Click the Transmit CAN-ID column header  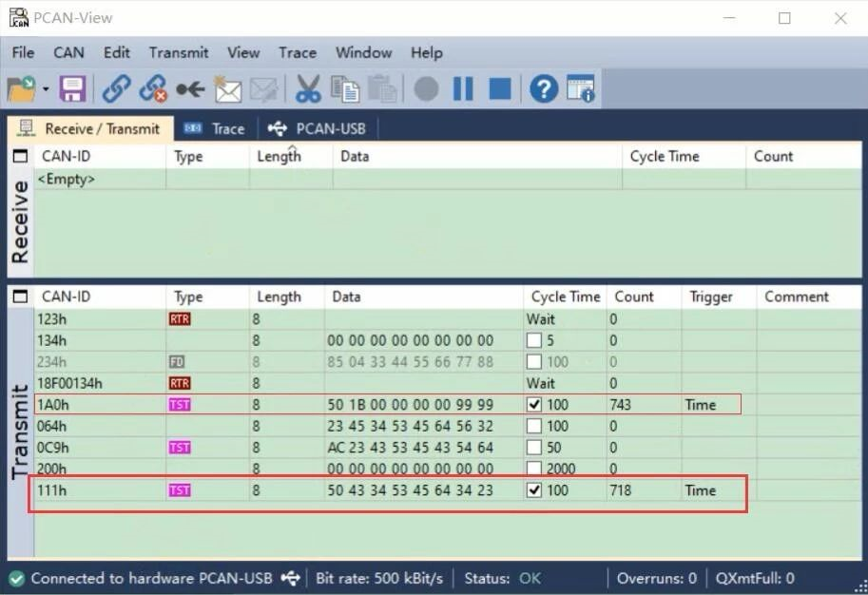pos(100,297)
